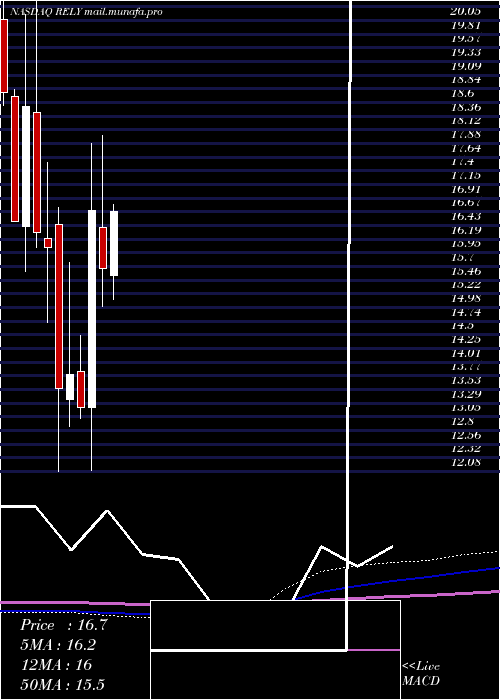Click the 17.4 price axis label

tap(462, 162)
